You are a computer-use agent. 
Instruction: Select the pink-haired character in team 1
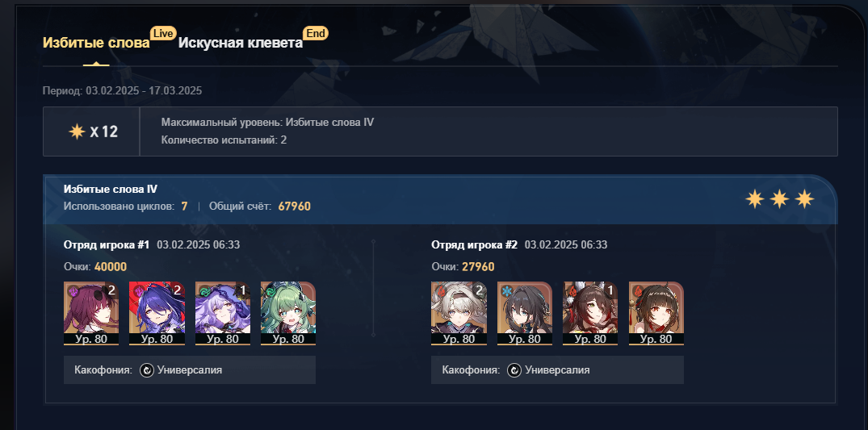[91, 313]
